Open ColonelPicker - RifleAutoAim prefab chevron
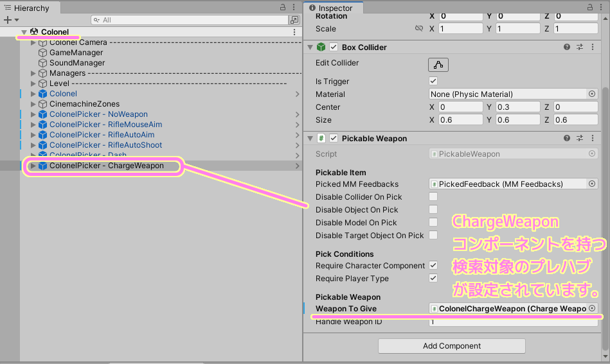Screen dimensions: 610x364 click(297, 135)
